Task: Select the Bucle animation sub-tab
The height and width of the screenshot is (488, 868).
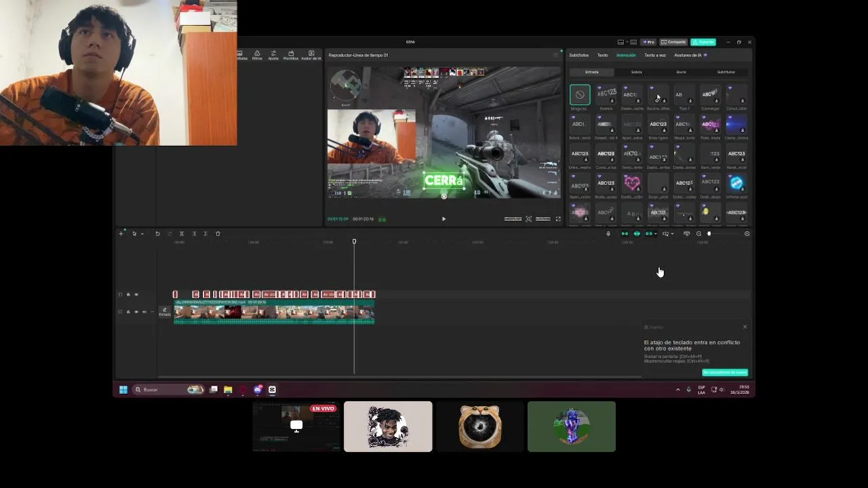Action: pyautogui.click(x=682, y=72)
